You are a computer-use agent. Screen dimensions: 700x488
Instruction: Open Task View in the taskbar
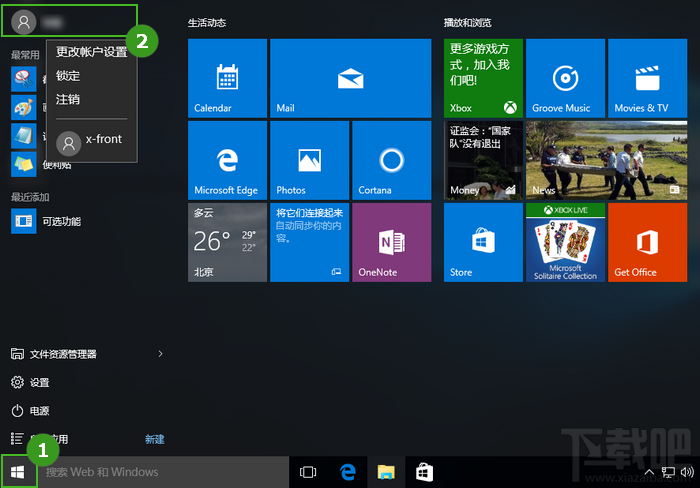(x=308, y=472)
